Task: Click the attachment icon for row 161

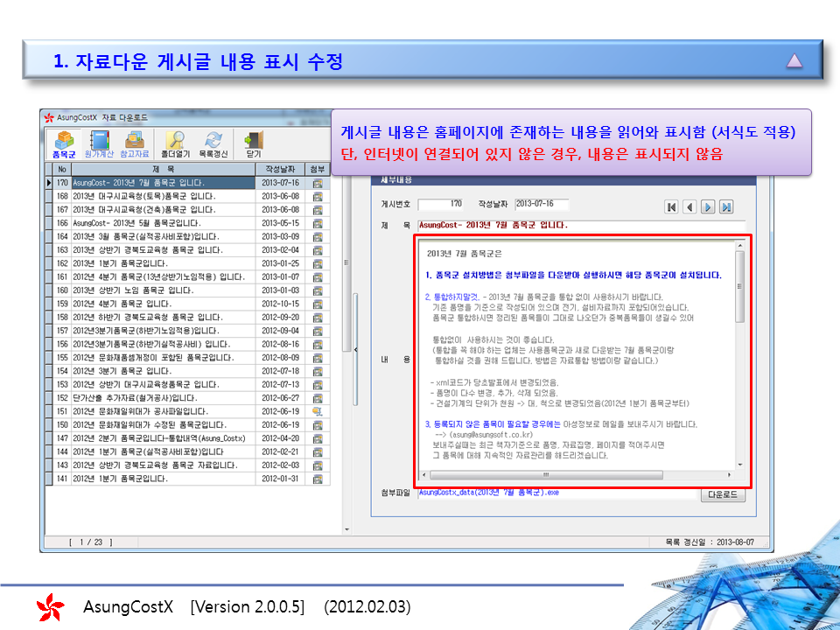Action: (318, 277)
